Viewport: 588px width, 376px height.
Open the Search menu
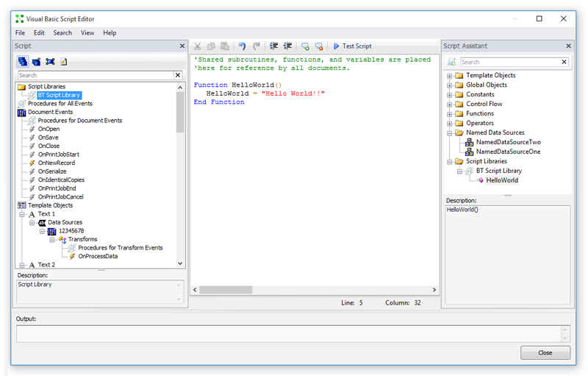(x=62, y=32)
